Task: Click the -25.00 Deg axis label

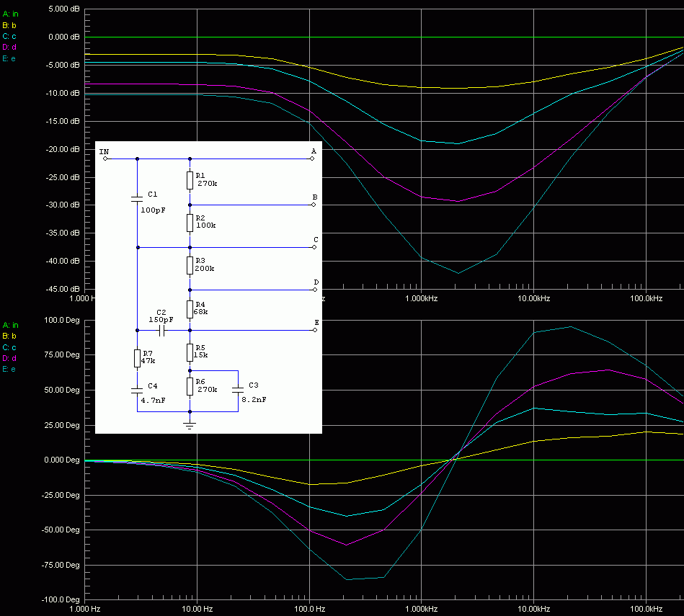Action: pos(61,495)
